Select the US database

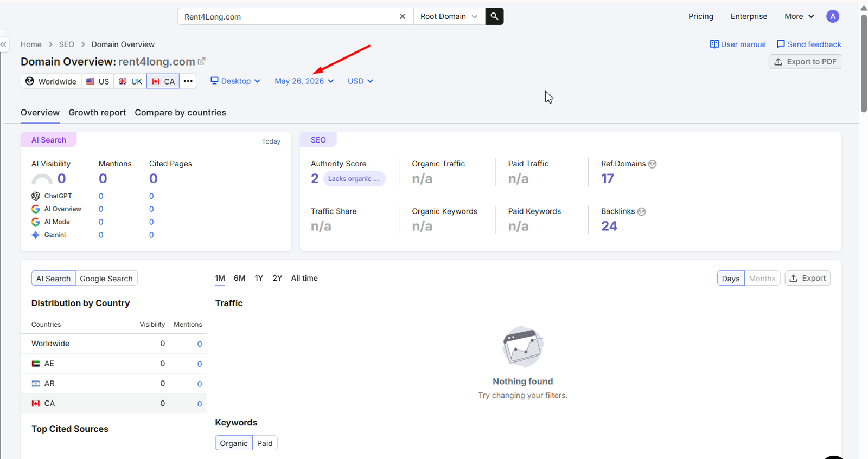[98, 81]
